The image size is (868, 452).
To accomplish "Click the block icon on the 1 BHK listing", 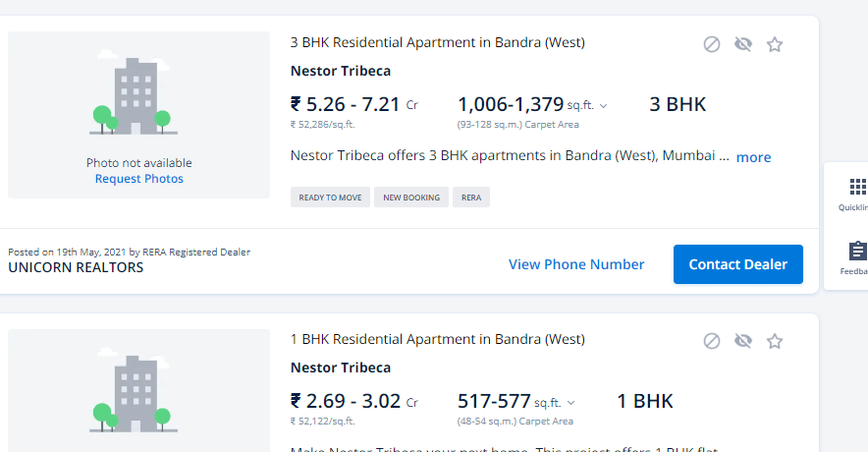I will [x=711, y=341].
